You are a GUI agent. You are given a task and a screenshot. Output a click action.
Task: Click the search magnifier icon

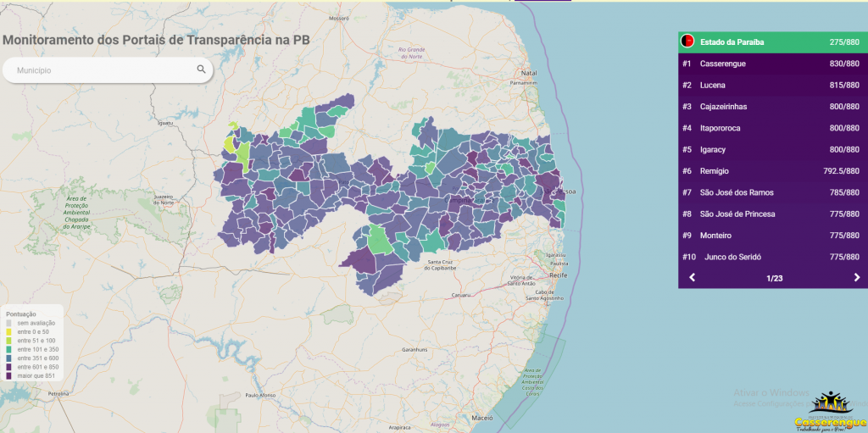201,70
